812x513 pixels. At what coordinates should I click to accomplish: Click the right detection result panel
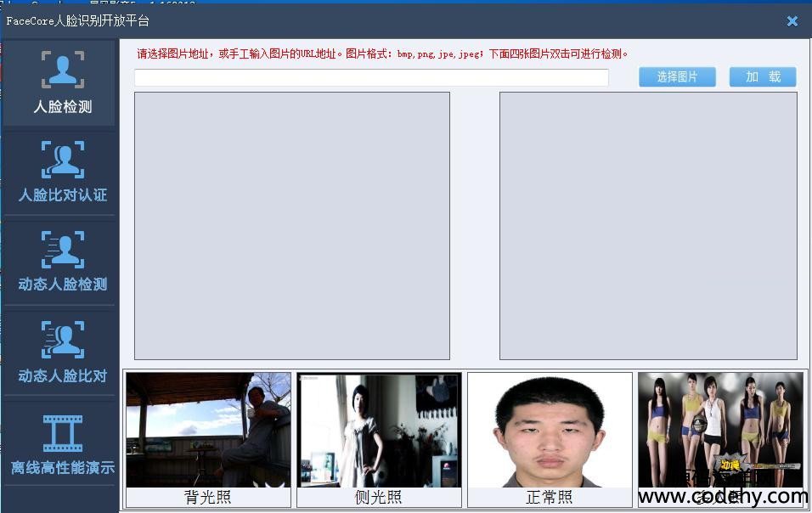click(648, 225)
